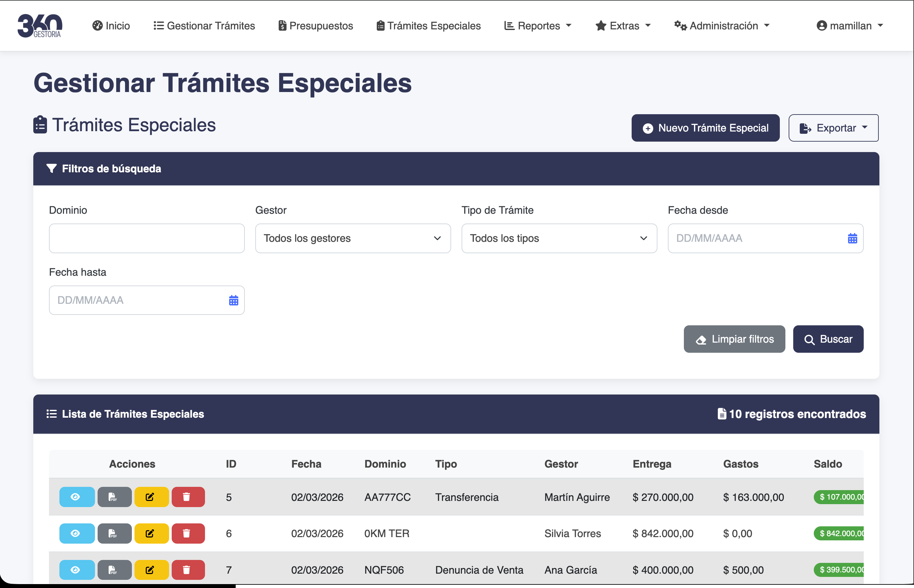
Task: Open the Reportes menu
Action: coord(537,25)
